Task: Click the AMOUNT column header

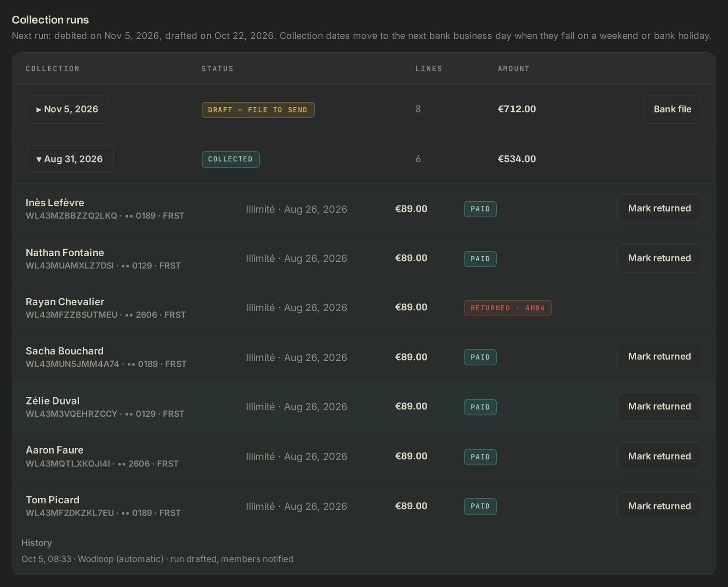Action: pos(514,69)
